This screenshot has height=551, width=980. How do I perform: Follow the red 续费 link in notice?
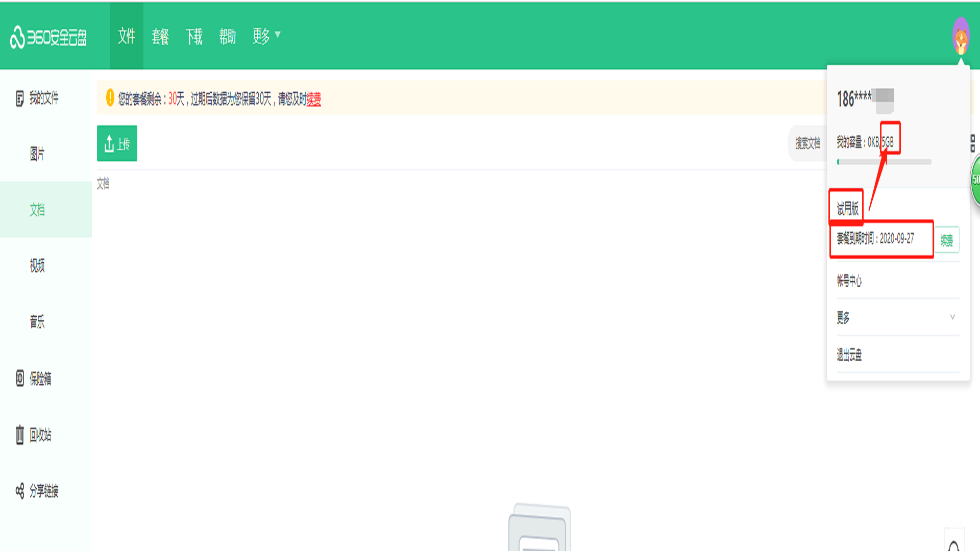pos(313,98)
